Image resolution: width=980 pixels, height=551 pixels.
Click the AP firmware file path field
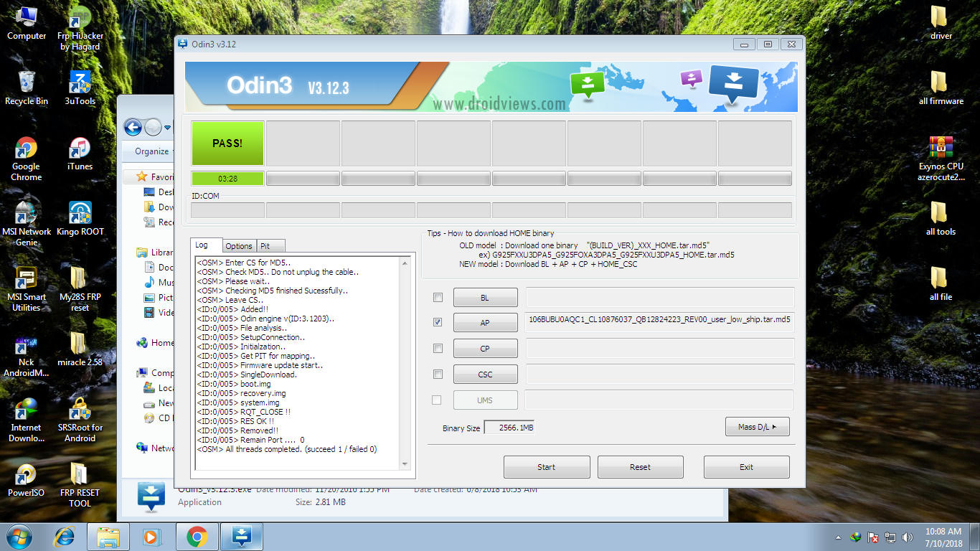coord(660,322)
